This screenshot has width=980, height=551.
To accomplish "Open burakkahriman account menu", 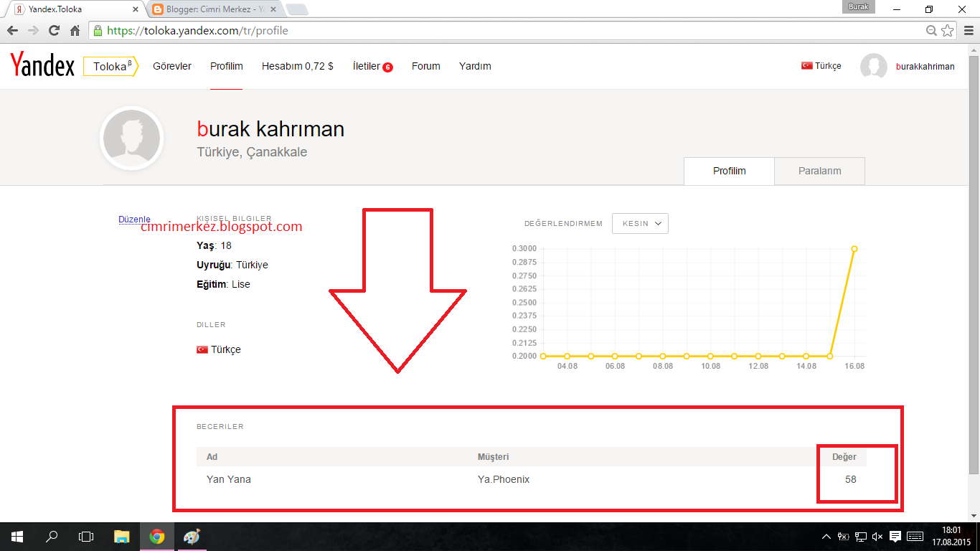I will [x=925, y=67].
